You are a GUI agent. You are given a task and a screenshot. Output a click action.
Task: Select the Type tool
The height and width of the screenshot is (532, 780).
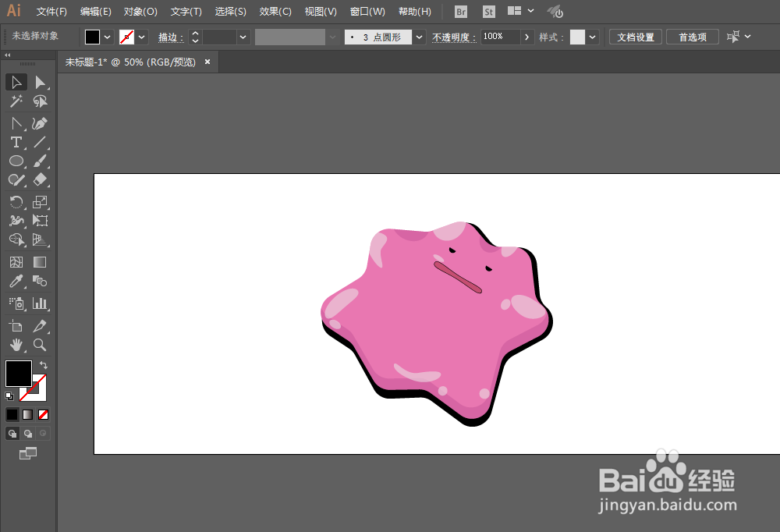tap(16, 142)
